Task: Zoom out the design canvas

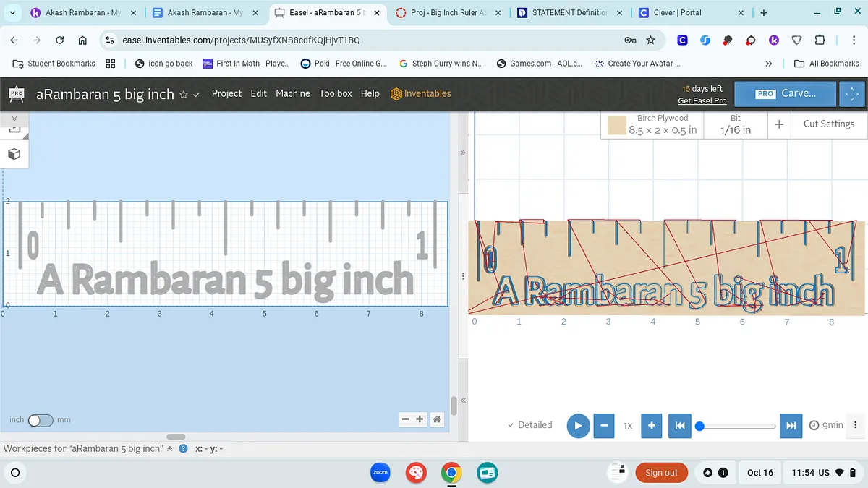Action: click(x=407, y=419)
